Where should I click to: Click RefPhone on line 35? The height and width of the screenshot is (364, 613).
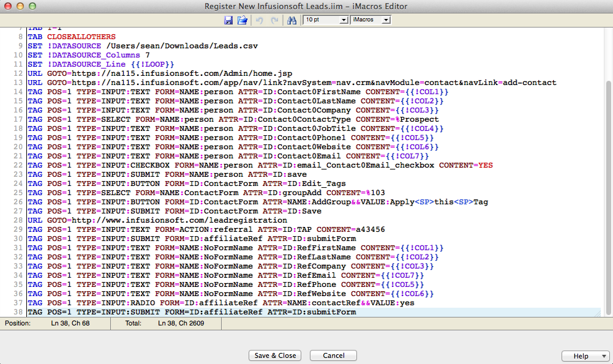[x=316, y=284]
